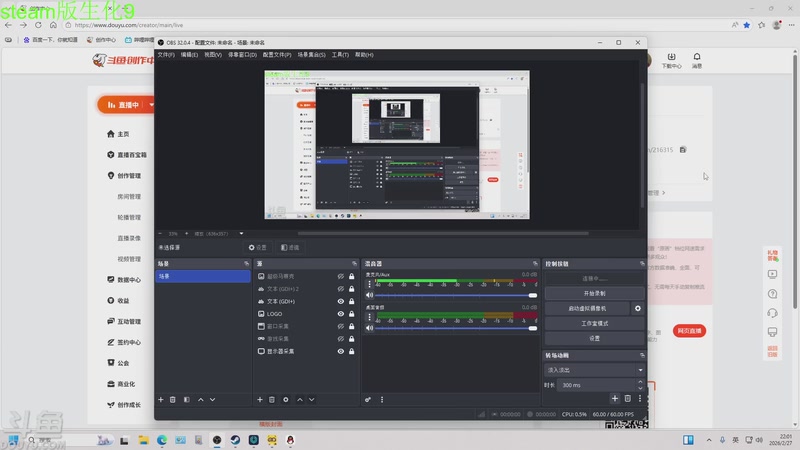The height and width of the screenshot is (450, 800).
Task: Move scene down arrow in Scenes panel
Action: (213, 399)
